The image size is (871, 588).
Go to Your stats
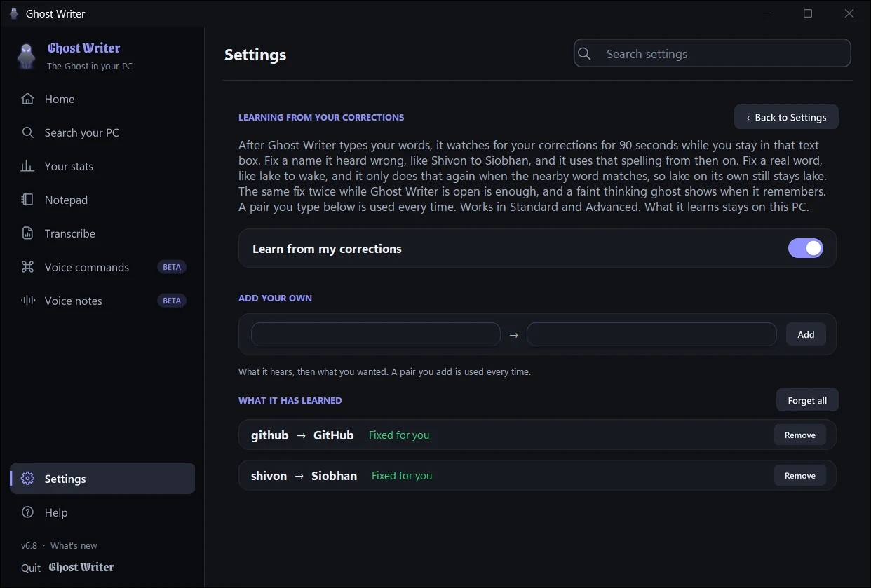[102, 166]
